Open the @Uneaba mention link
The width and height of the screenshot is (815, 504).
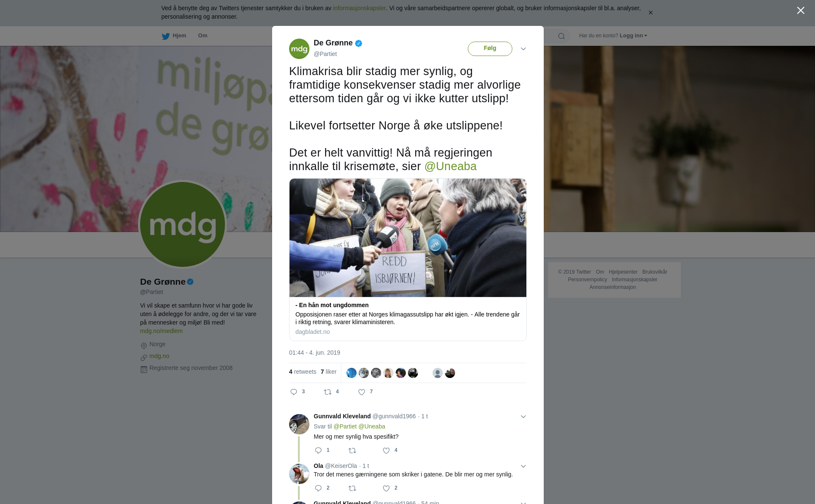pyautogui.click(x=450, y=166)
